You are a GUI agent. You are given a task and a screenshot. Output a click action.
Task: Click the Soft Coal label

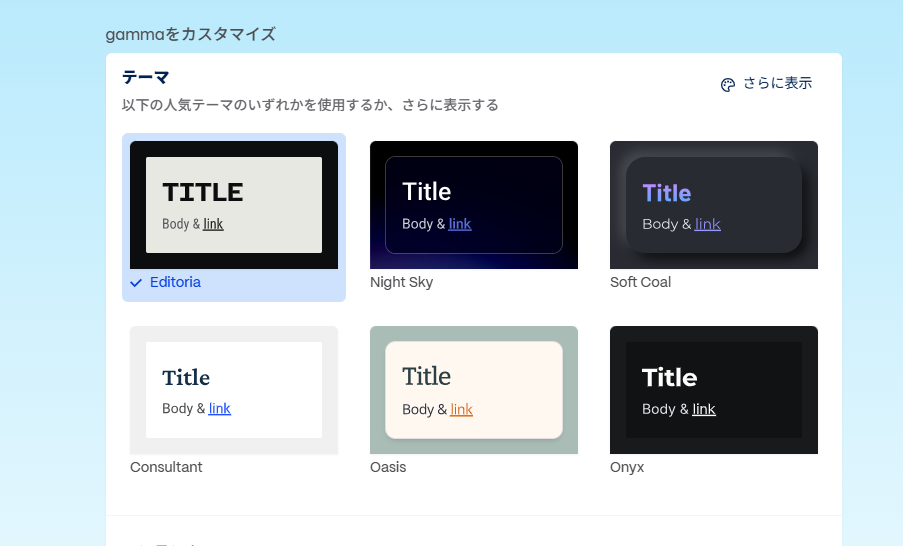640,282
